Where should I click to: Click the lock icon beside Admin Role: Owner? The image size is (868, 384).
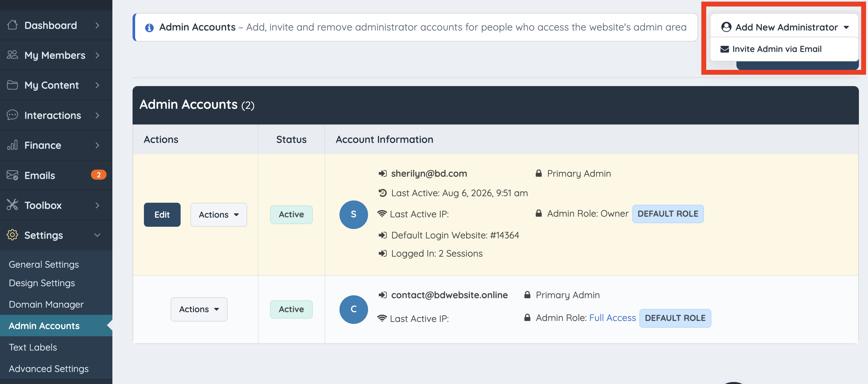tap(539, 213)
